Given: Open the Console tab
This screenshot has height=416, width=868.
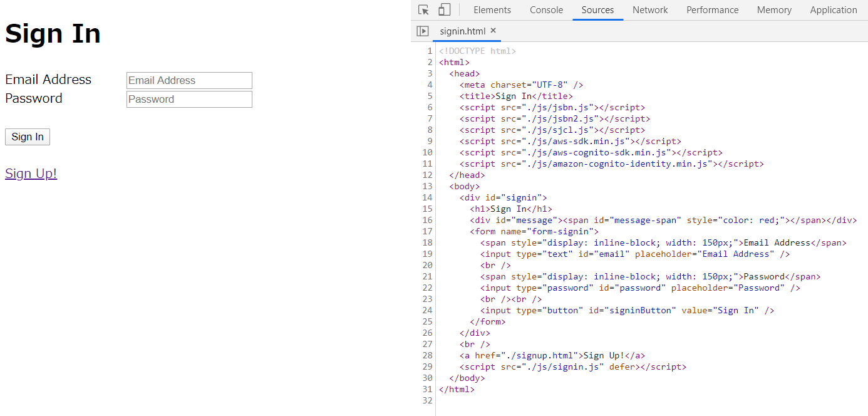Looking at the screenshot, I should (546, 9).
